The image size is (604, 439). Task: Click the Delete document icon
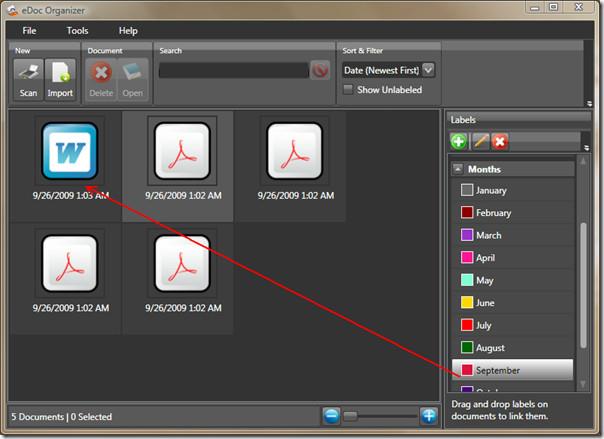coord(100,72)
